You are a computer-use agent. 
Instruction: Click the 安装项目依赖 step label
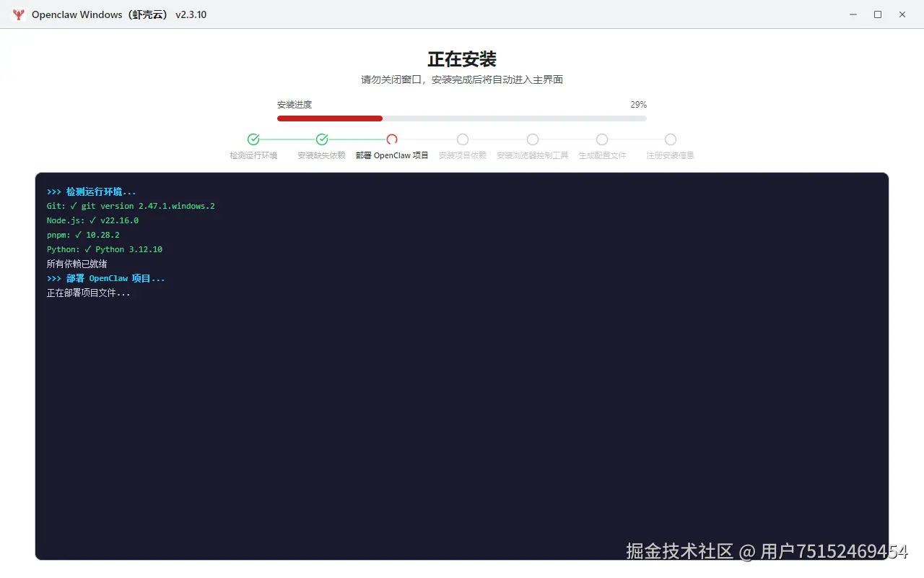(x=463, y=155)
